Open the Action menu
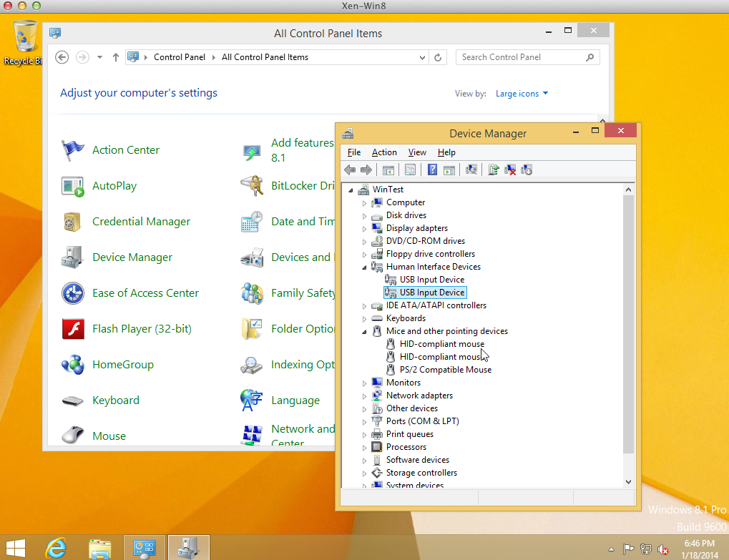 [x=384, y=152]
